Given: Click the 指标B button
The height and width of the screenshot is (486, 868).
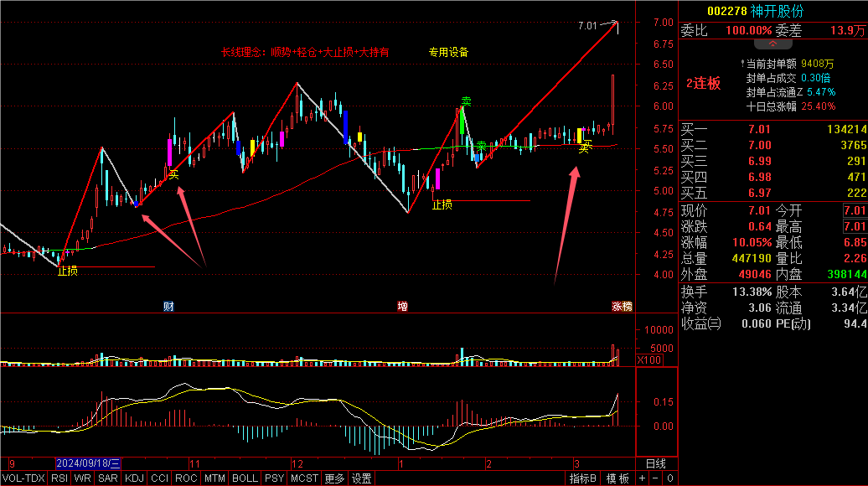Looking at the screenshot, I should coord(583,478).
